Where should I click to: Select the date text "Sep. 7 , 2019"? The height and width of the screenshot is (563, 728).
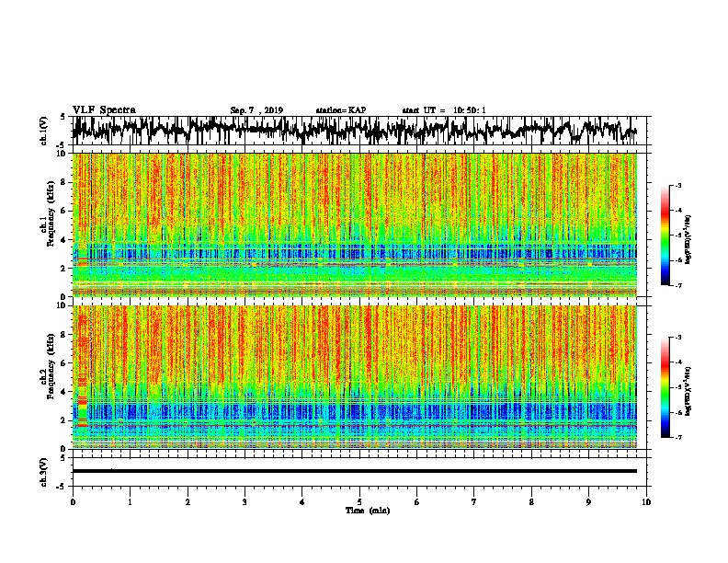(x=256, y=110)
